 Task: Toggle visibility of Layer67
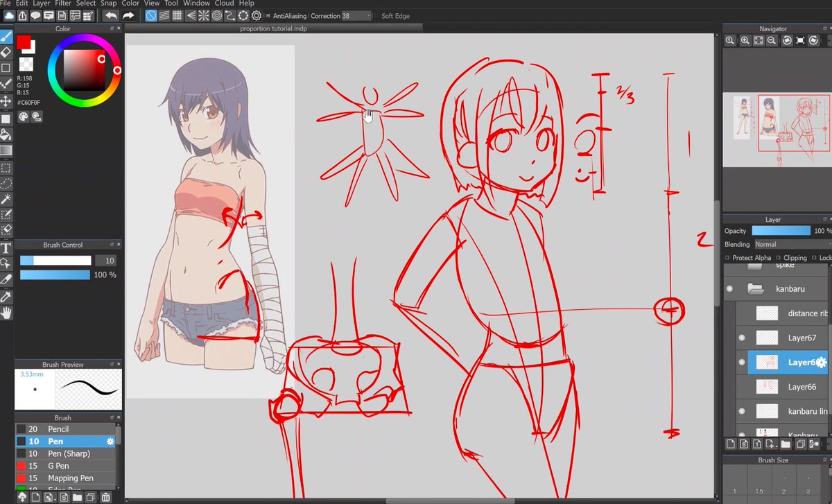742,338
